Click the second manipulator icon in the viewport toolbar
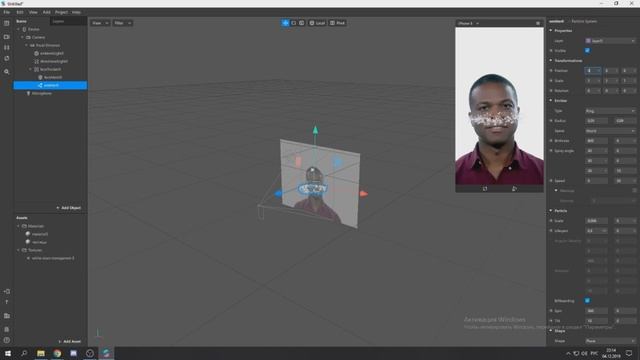The height and width of the screenshot is (360, 640). [x=293, y=23]
